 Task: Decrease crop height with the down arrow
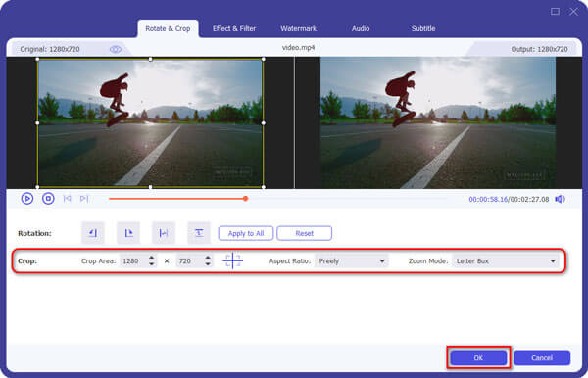pos(208,264)
